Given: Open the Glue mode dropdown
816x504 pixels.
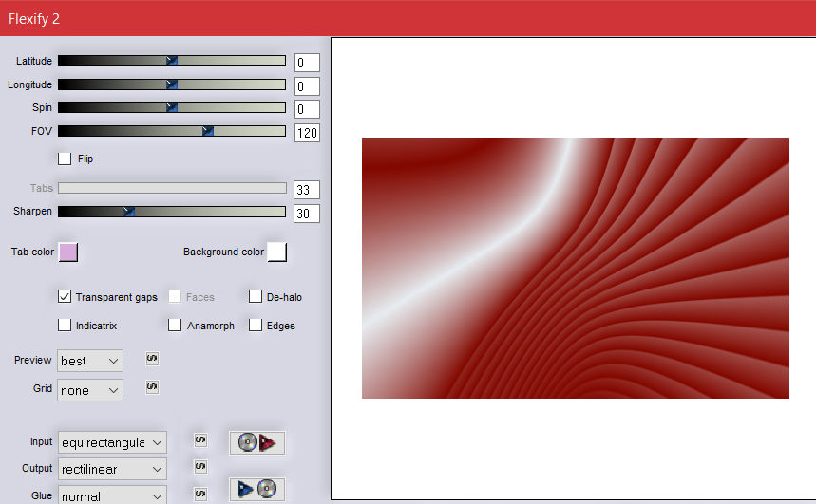Looking at the screenshot, I should pos(112,495).
